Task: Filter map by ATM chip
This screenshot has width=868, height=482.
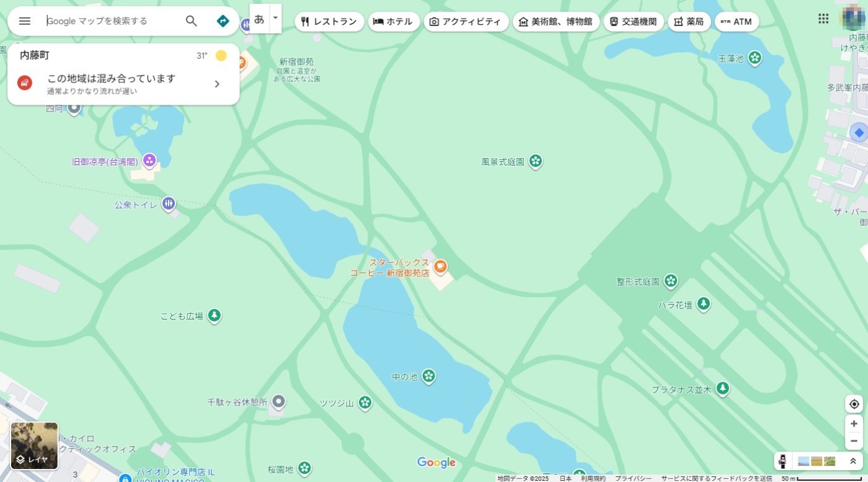Action: [x=736, y=22]
